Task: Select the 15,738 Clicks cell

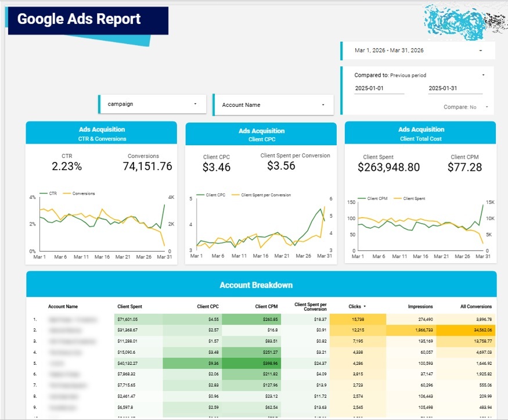Action: (358, 320)
